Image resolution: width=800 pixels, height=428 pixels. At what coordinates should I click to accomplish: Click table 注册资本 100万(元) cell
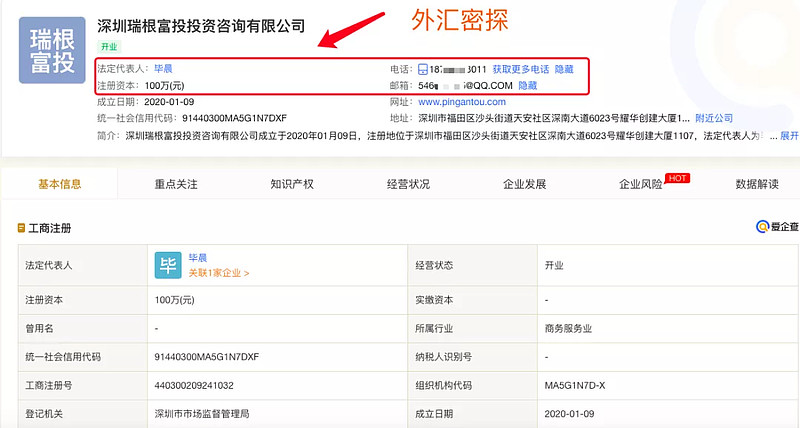pyautogui.click(x=278, y=300)
